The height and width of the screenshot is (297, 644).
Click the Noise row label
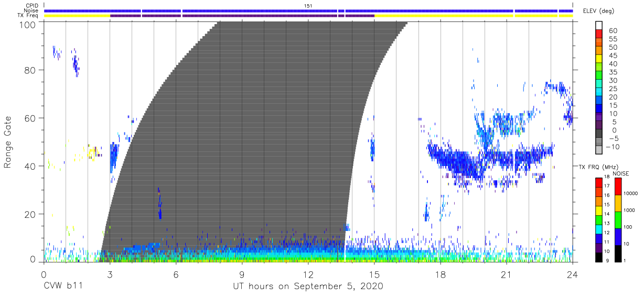(x=31, y=10)
